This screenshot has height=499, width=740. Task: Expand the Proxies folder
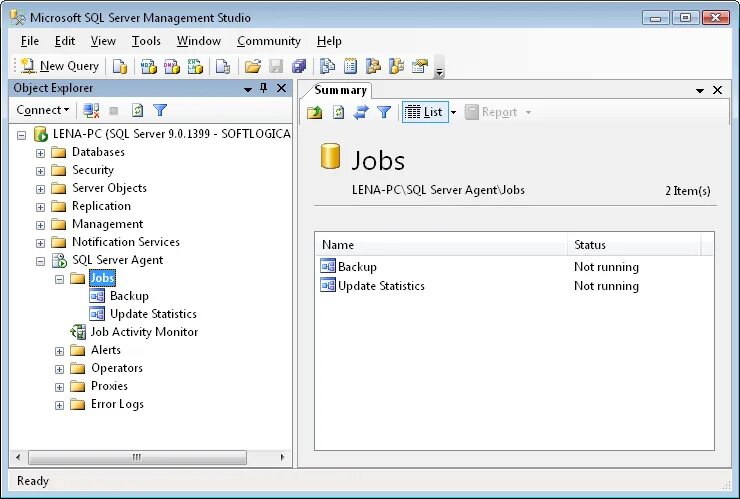[x=59, y=388]
